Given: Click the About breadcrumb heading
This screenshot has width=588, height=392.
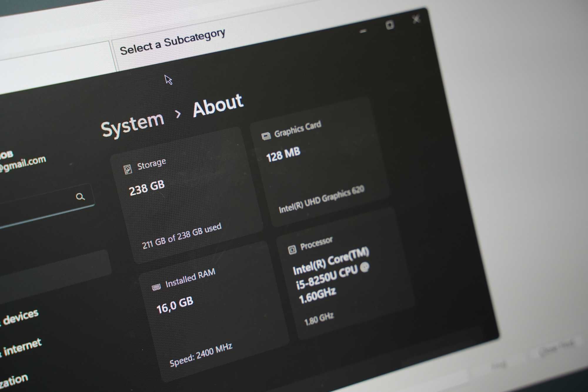Looking at the screenshot, I should pyautogui.click(x=218, y=105).
